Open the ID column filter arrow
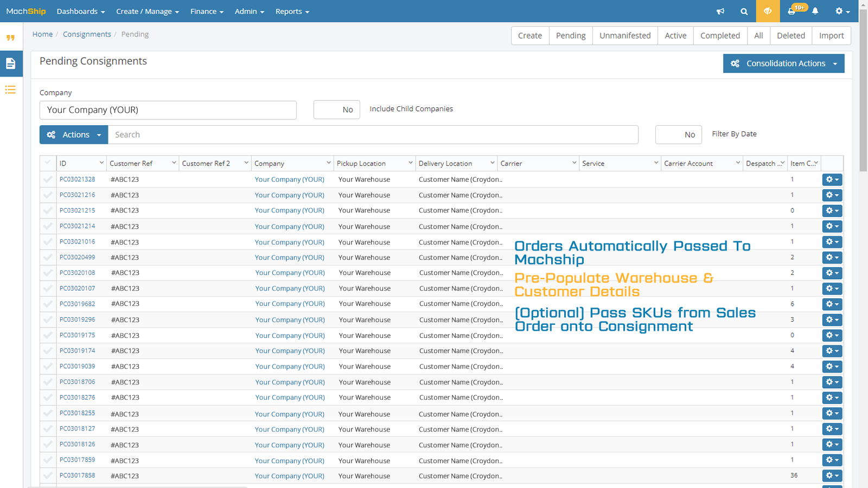 (101, 163)
